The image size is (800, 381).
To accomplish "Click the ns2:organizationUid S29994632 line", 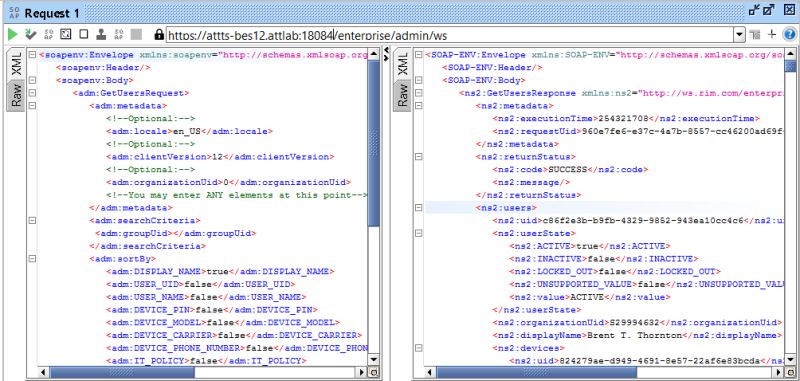I will coord(637,322).
